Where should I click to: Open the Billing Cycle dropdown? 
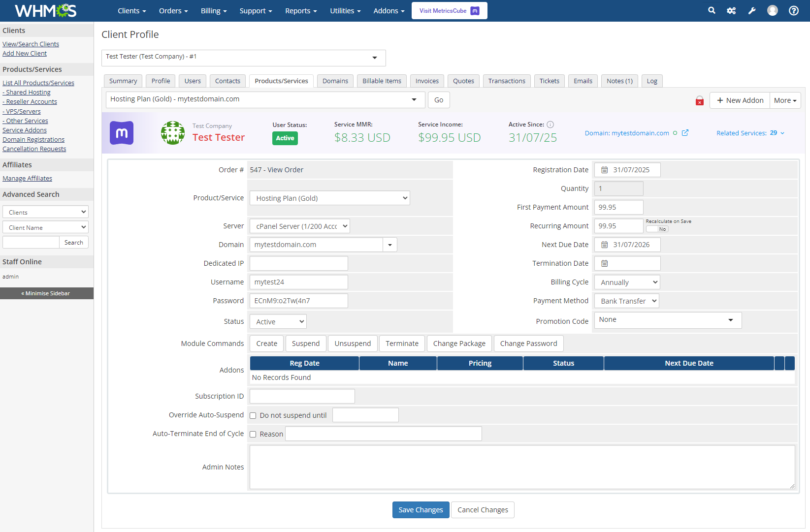pos(626,282)
